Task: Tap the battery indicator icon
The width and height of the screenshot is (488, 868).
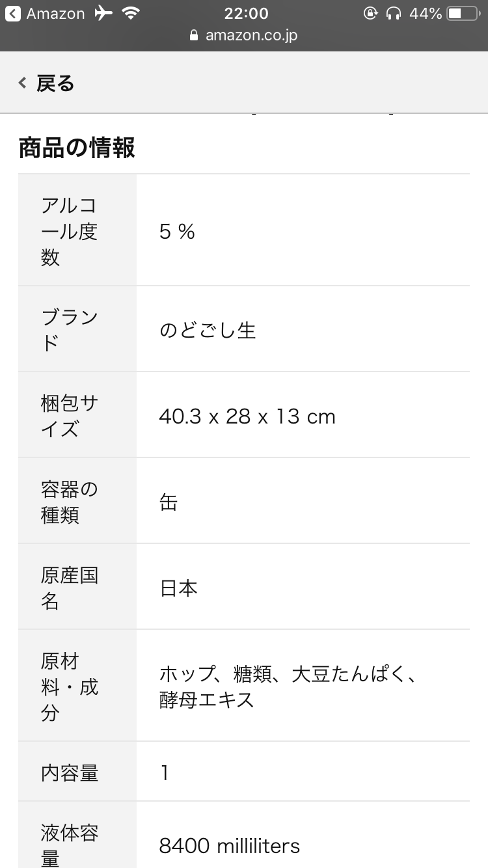Action: 463,14
